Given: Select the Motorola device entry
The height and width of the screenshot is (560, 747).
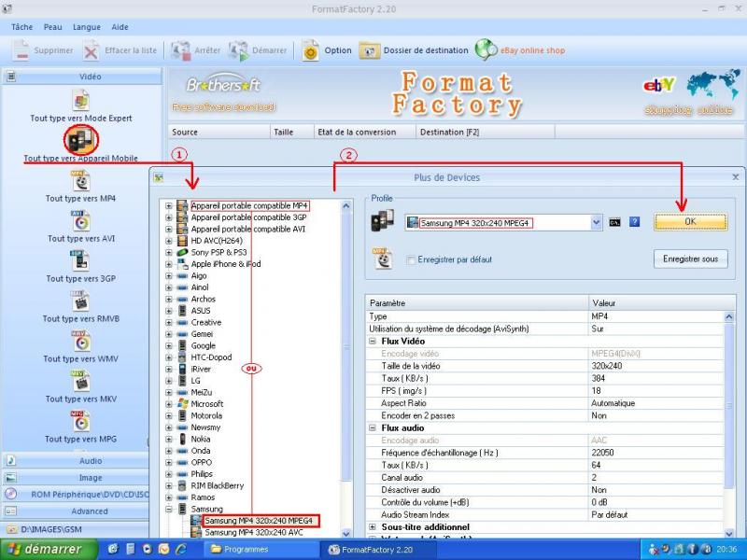Looking at the screenshot, I should coord(206,415).
